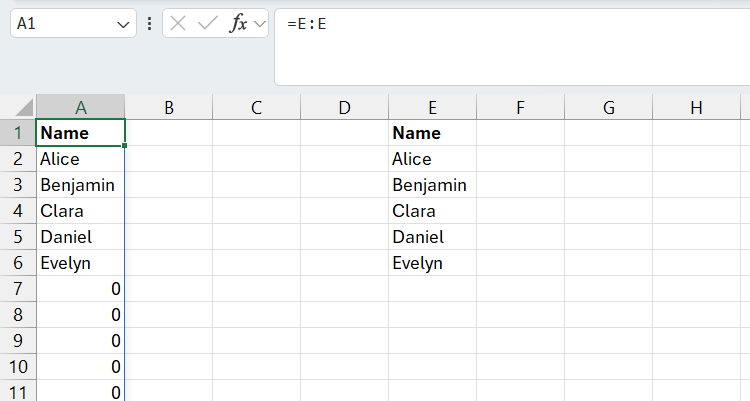
Task: Click the Select All corner triangle
Action: [x=18, y=107]
